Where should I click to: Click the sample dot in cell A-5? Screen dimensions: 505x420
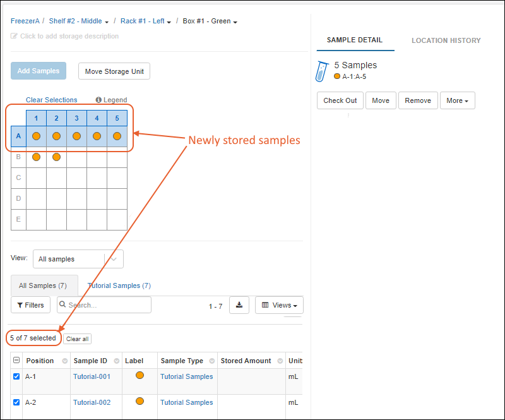117,136
